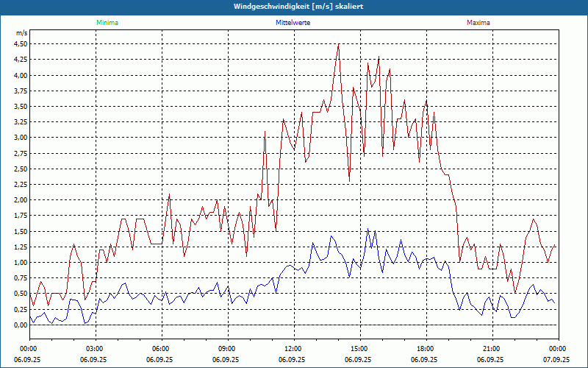Click the 3,50 y-axis value
The image size is (588, 368).
[21, 106]
